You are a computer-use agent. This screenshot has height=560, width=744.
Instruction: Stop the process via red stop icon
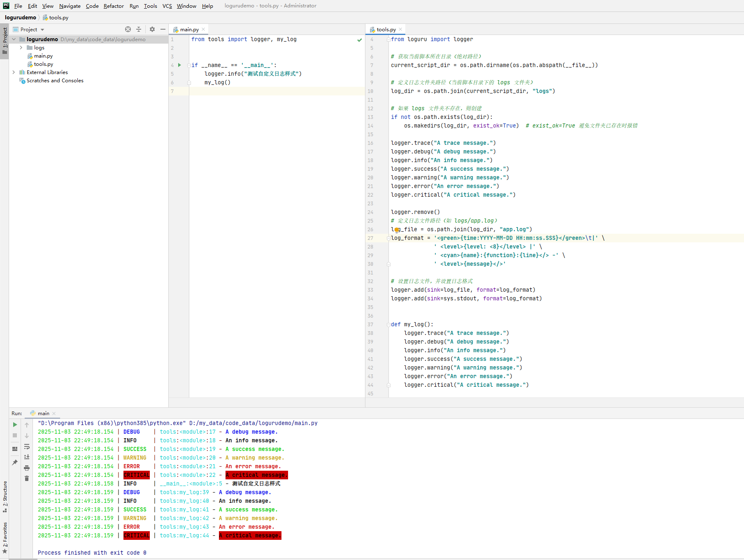(x=14, y=436)
